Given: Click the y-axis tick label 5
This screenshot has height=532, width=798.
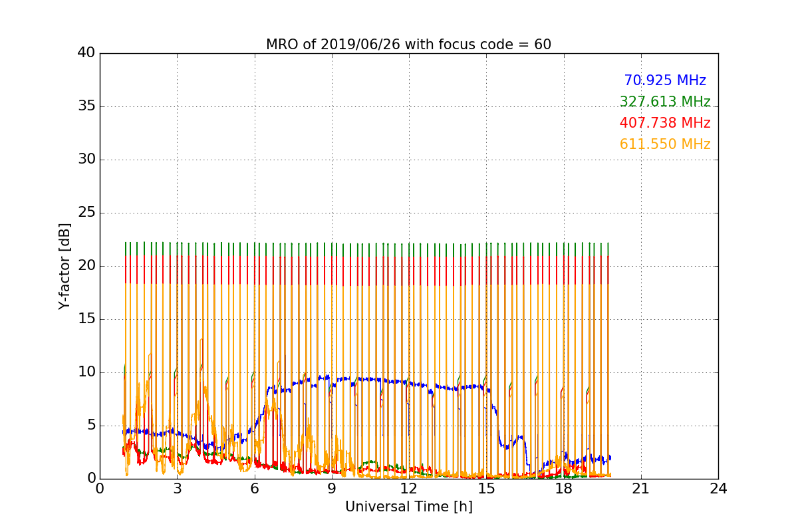Looking at the screenshot, I should (90, 426).
